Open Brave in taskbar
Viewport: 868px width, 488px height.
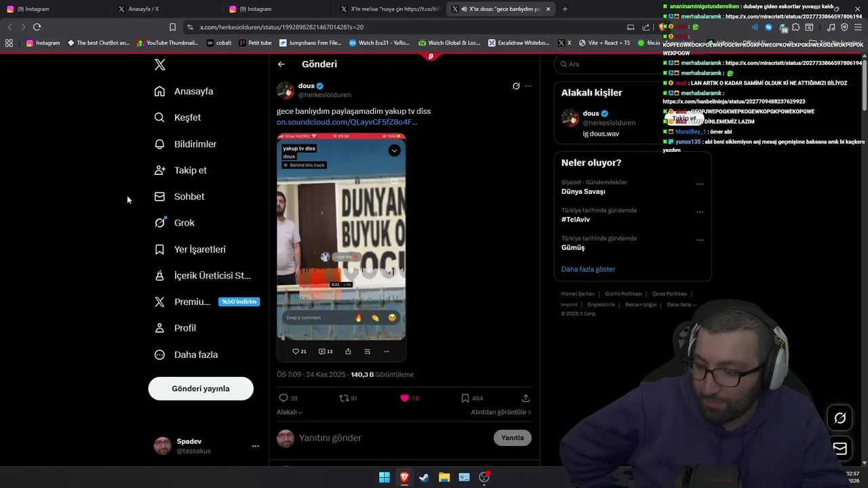[404, 477]
